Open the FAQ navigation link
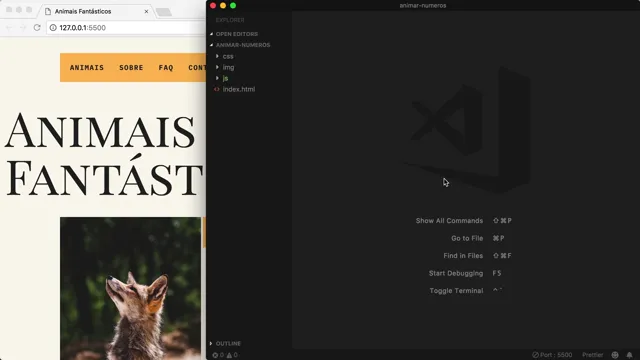The height and width of the screenshot is (360, 640). [166, 67]
